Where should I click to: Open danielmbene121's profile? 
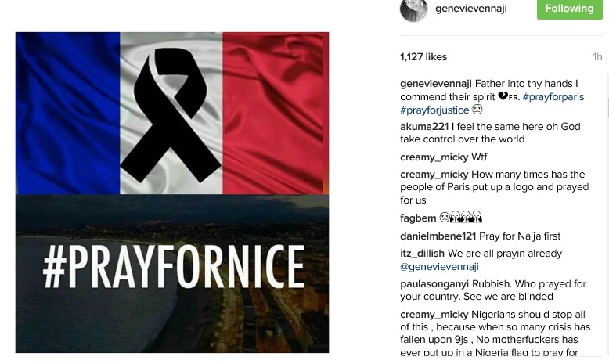click(x=438, y=236)
